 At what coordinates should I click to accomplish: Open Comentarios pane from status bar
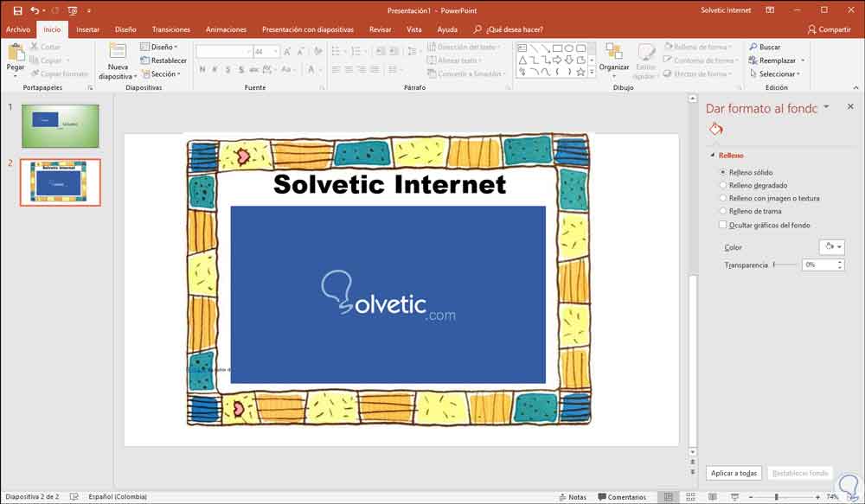[622, 497]
